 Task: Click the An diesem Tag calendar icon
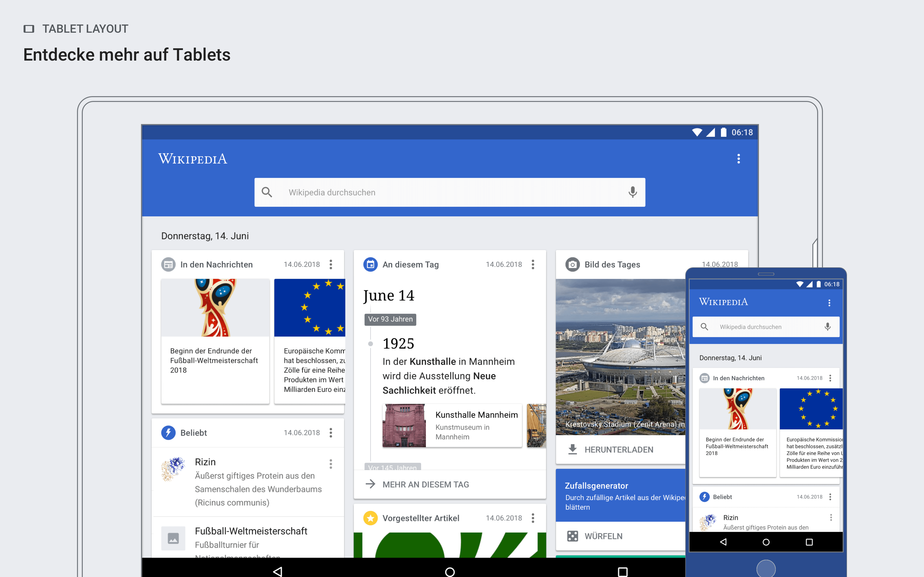(370, 264)
